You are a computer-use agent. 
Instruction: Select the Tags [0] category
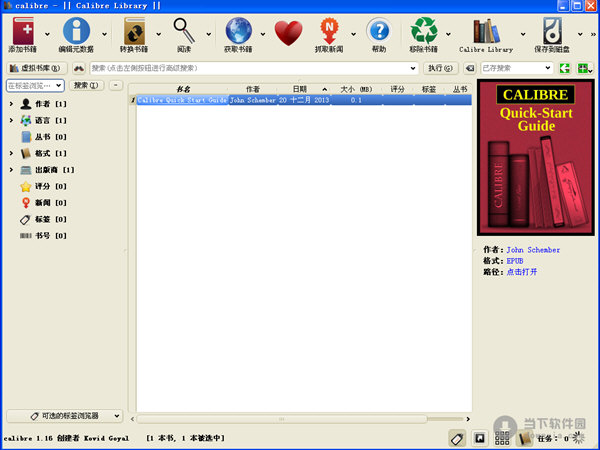pyautogui.click(x=43, y=219)
